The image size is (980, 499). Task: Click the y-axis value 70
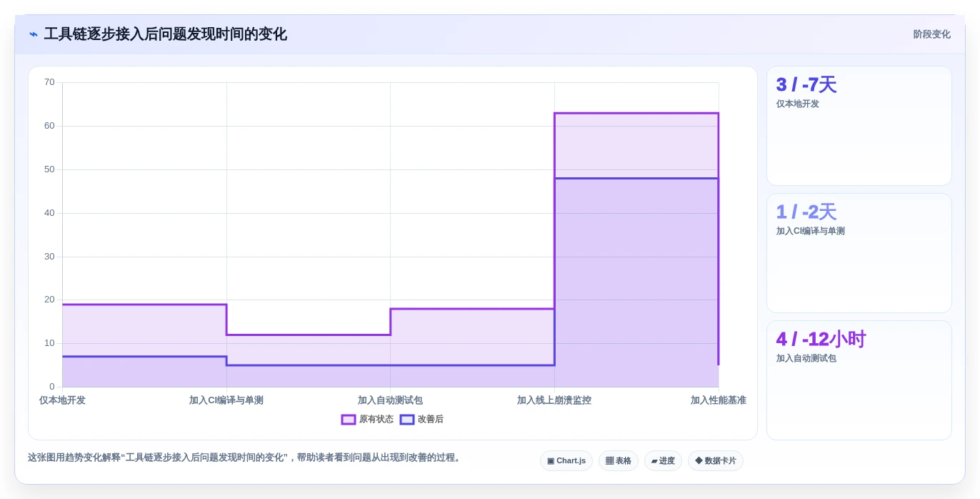coord(49,82)
